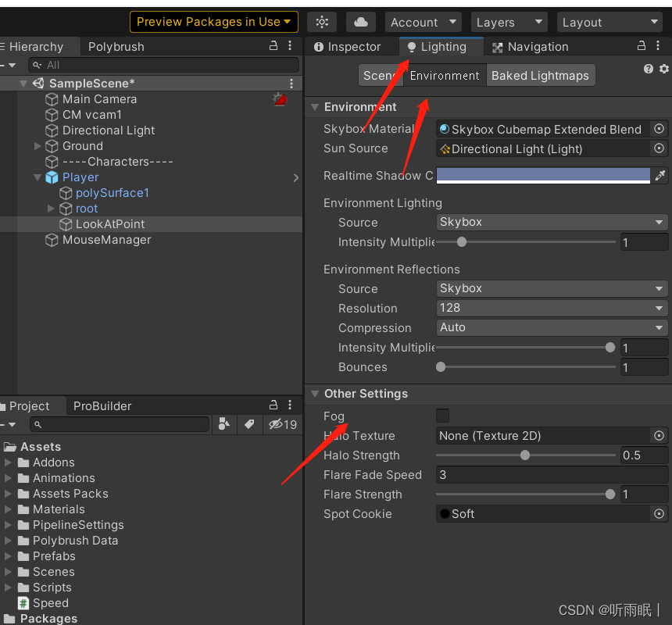Image resolution: width=672 pixels, height=625 pixels.
Task: Expand the Ground object in Hierarchy
Action: (38, 146)
